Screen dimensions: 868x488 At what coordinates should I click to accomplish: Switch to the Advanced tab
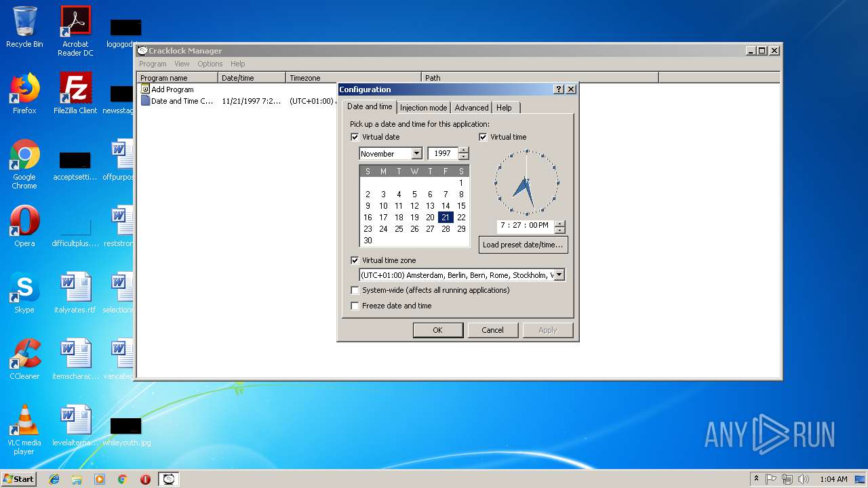[x=471, y=108]
